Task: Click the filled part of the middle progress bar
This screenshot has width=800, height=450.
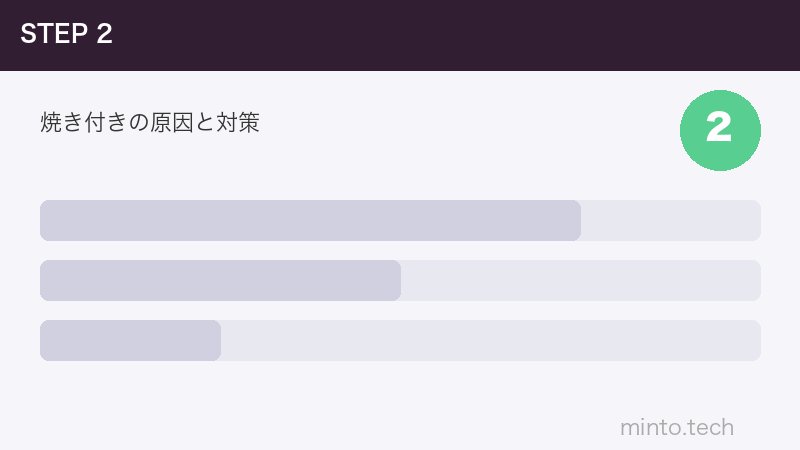Action: [220, 280]
